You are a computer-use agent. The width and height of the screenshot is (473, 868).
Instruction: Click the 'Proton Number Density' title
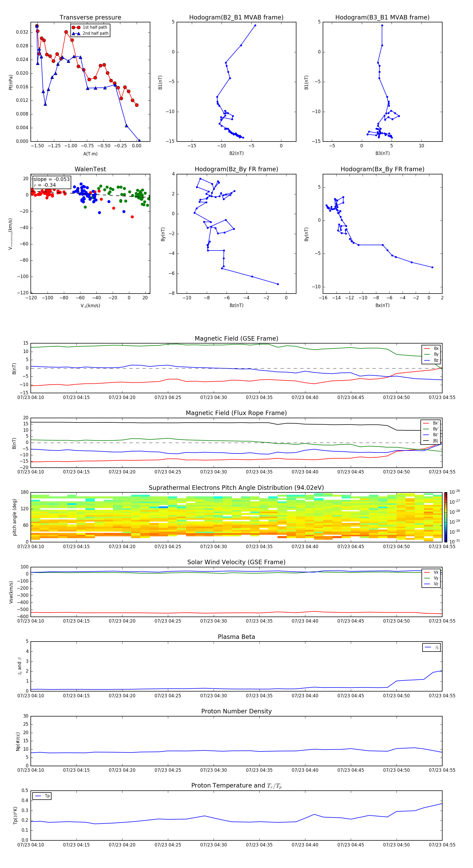[x=236, y=711]
